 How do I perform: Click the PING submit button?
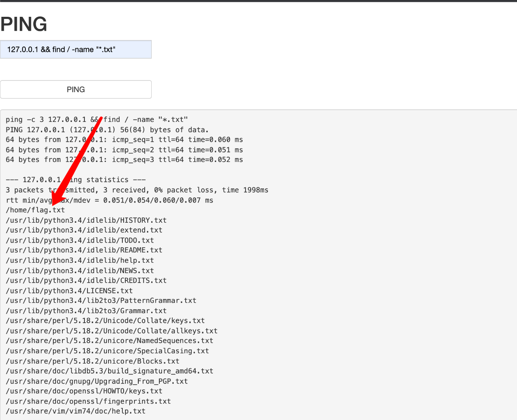point(76,90)
